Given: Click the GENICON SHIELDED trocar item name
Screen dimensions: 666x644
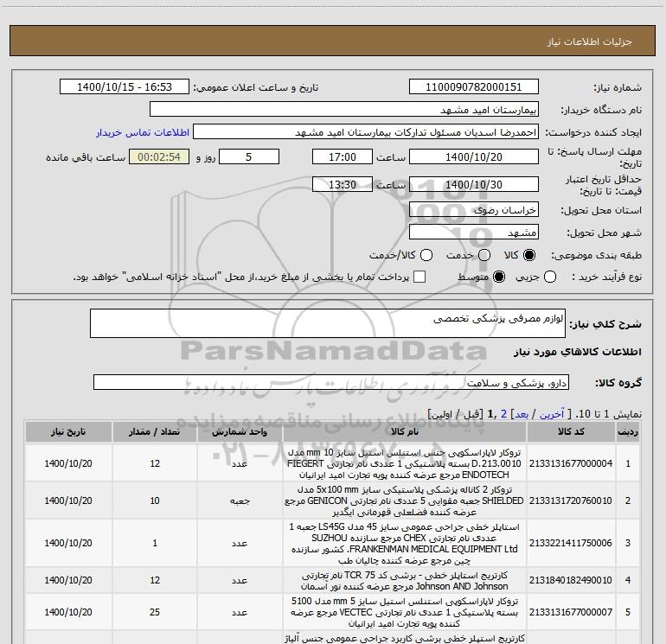Looking at the screenshot, I should click(x=405, y=501).
